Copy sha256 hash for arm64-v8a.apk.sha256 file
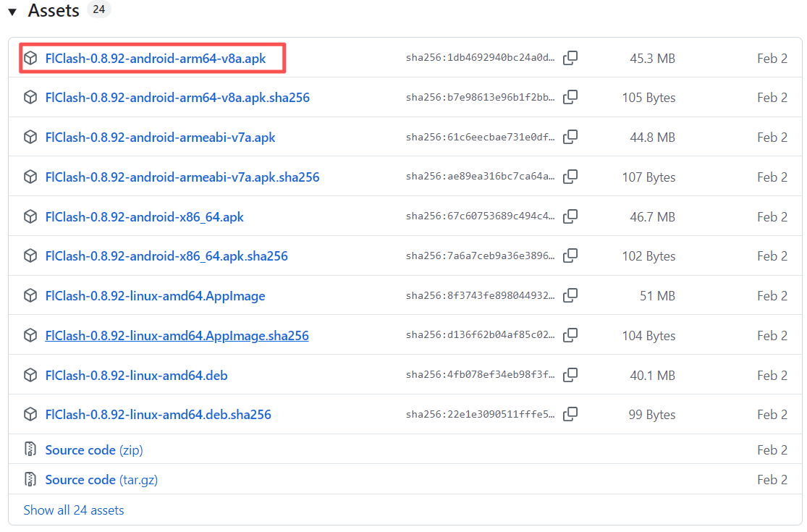The width and height of the screenshot is (807, 532). point(570,97)
